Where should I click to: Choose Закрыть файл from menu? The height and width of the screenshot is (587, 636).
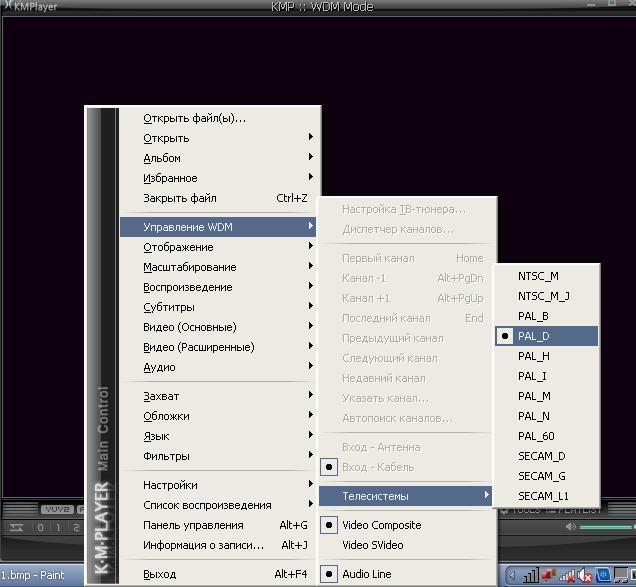(x=180, y=198)
